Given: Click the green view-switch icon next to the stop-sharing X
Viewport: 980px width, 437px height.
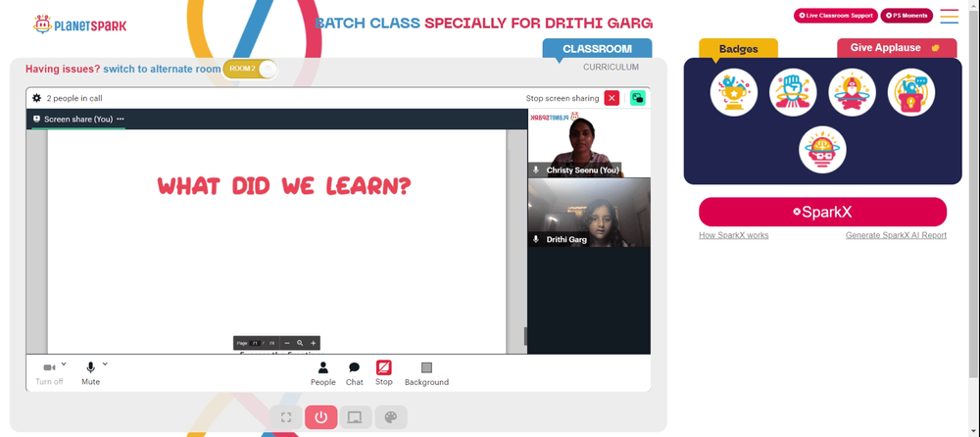Looking at the screenshot, I should coord(638,98).
